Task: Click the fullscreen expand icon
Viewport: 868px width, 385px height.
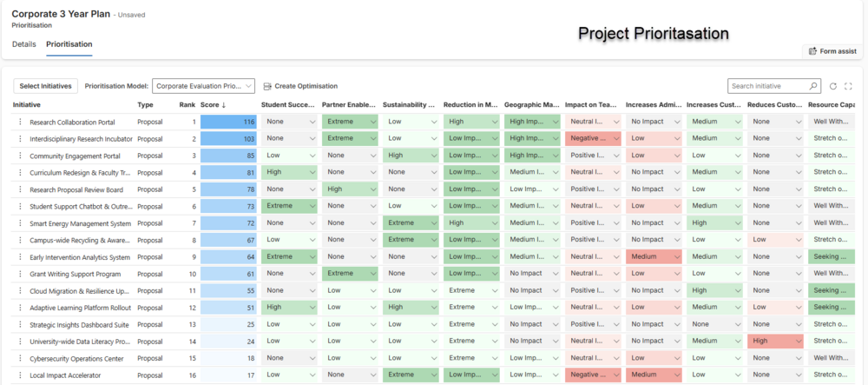Action: (848, 86)
